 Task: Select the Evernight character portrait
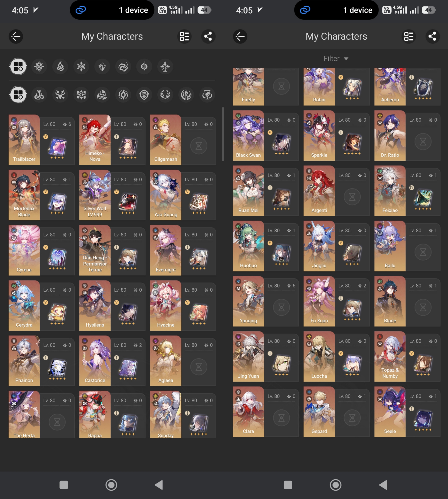[166, 250]
